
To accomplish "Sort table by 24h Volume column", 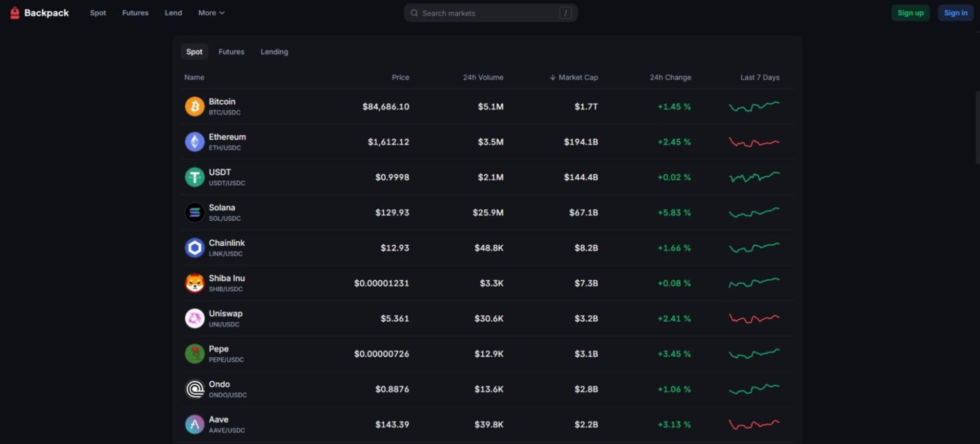I will pos(483,77).
